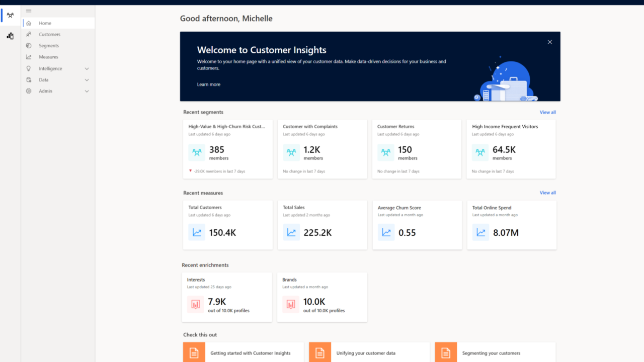View all recent segments
The height and width of the screenshot is (362, 644).
pyautogui.click(x=548, y=112)
